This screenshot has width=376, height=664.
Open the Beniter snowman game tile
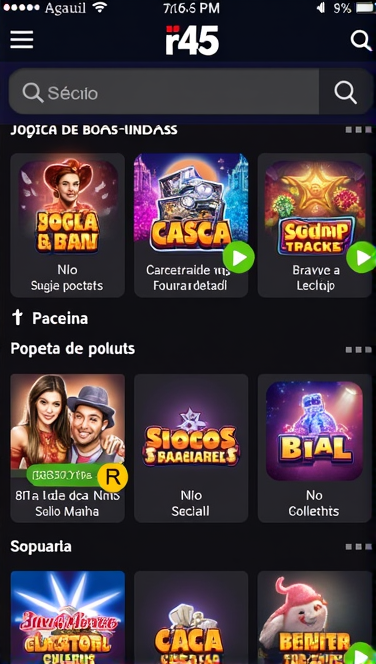tap(315, 617)
